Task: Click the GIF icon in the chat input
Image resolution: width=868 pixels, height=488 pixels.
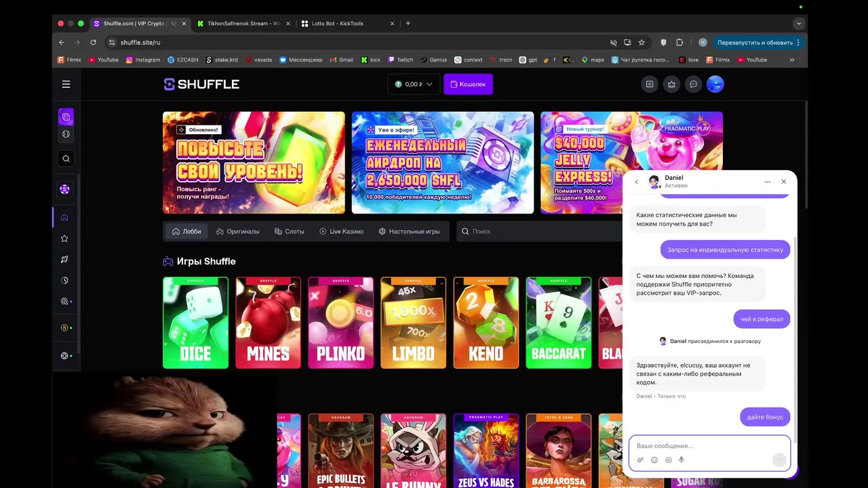Action: coord(668,460)
